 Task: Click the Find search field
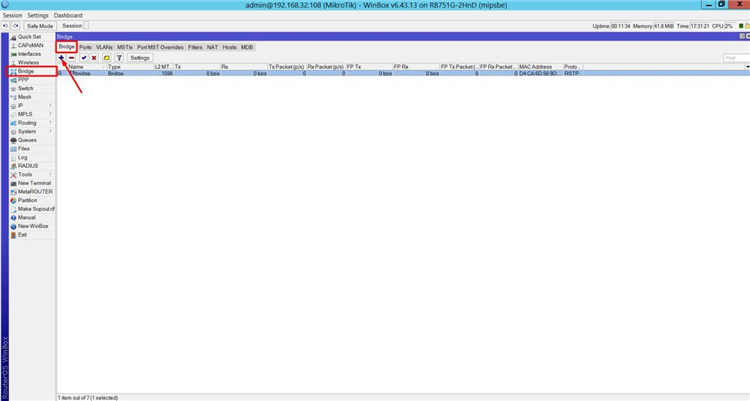pyautogui.click(x=737, y=58)
